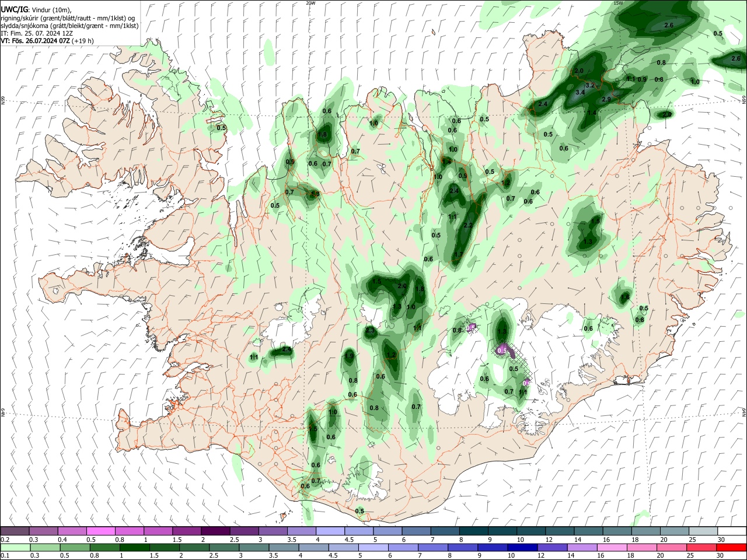
Task: Click the navy blue swatch between 10 and 12
Action: point(523,547)
